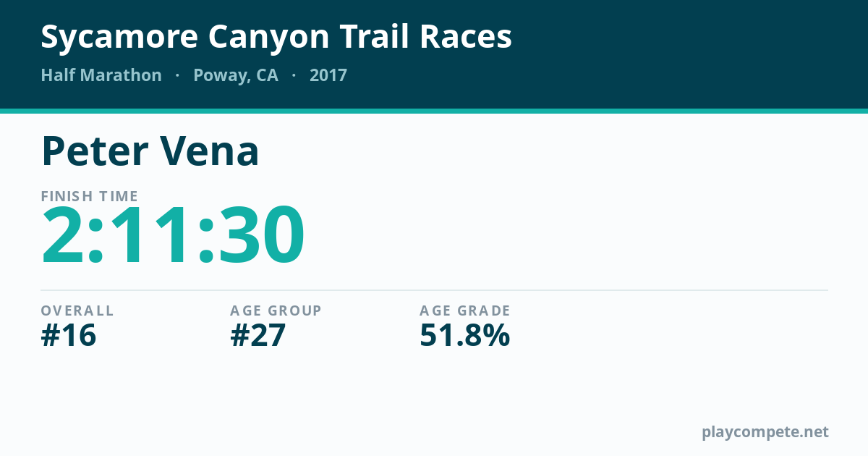Click the dot separator before 2017
Screen dimensions: 868x456
(294, 75)
